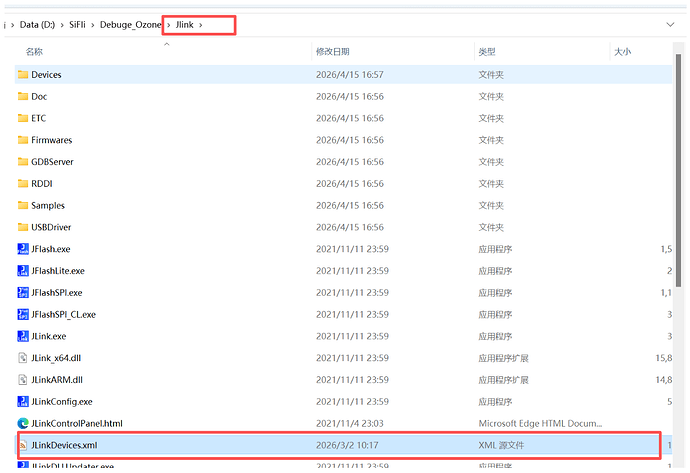The height and width of the screenshot is (473, 690).
Task: Select the JLinkConfig.exe file icon
Action: [x=23, y=402]
